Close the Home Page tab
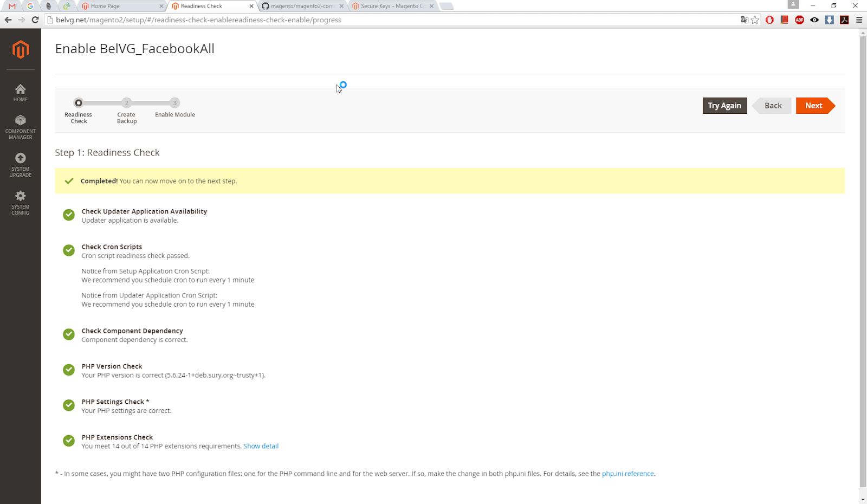Screen dimensions: 867x504 point(161,6)
